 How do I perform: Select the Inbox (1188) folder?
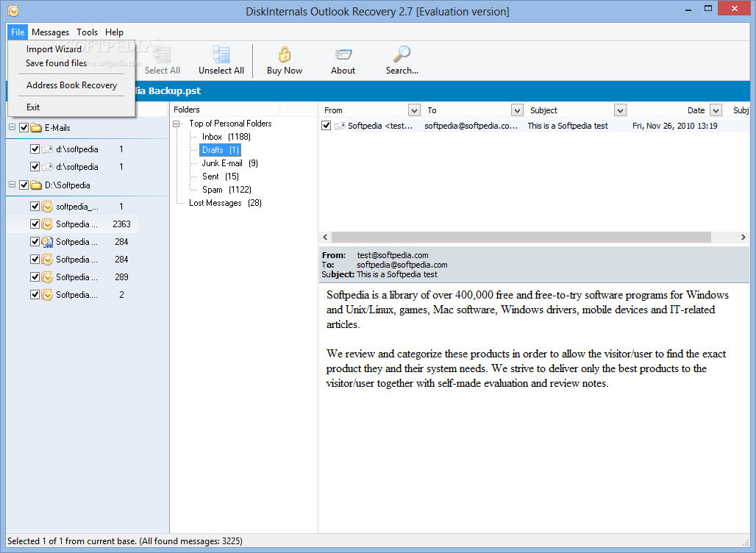226,137
